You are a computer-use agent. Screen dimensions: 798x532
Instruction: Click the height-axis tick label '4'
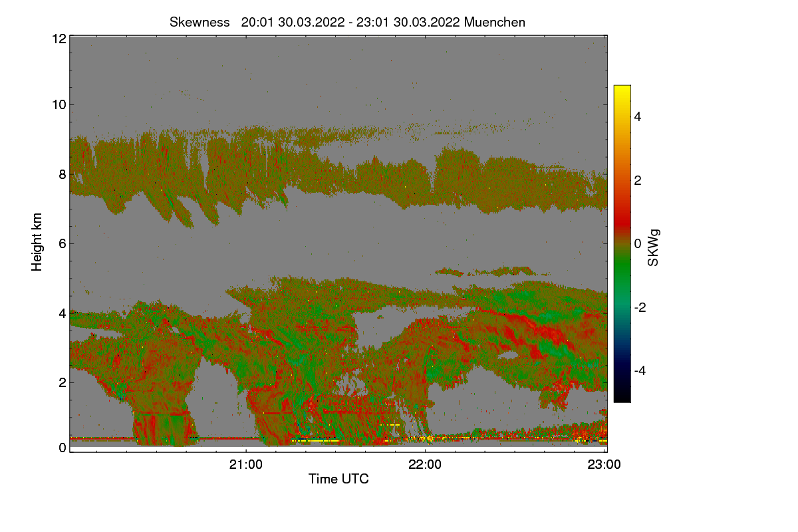[x=63, y=313]
